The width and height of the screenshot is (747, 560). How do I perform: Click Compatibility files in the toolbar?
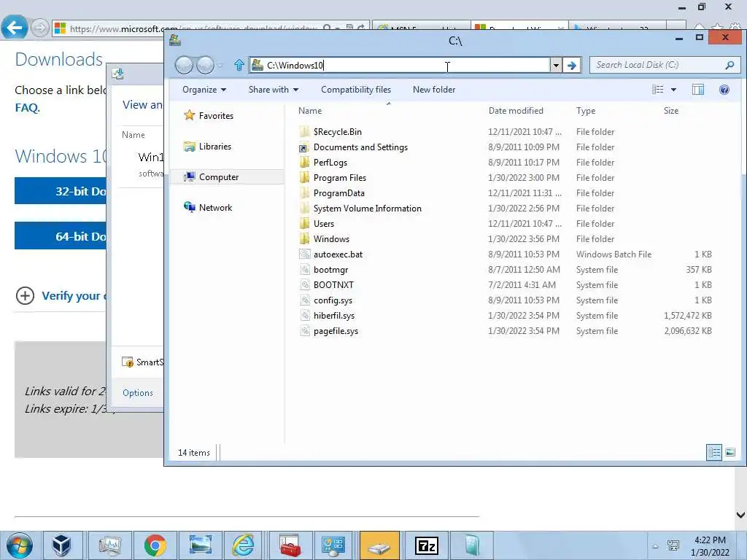(x=356, y=90)
